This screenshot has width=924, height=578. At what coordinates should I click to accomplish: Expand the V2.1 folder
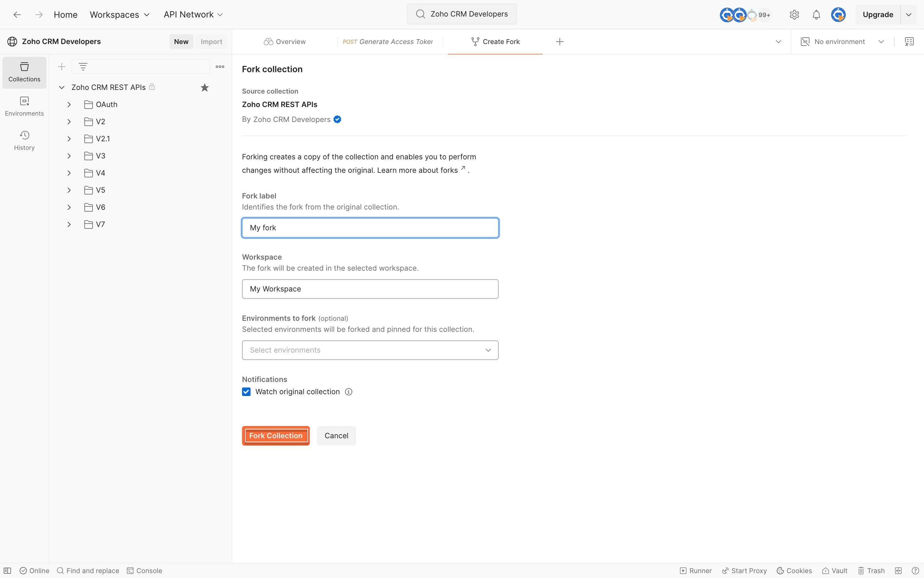coord(69,139)
